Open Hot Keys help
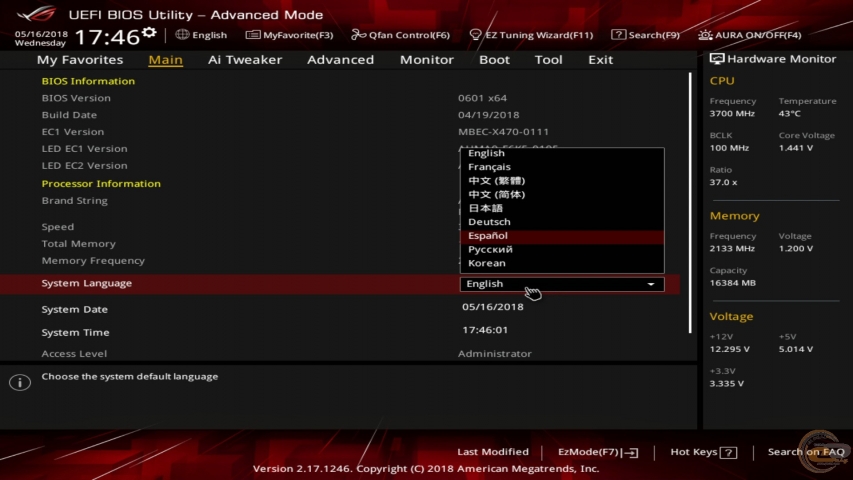 703,452
